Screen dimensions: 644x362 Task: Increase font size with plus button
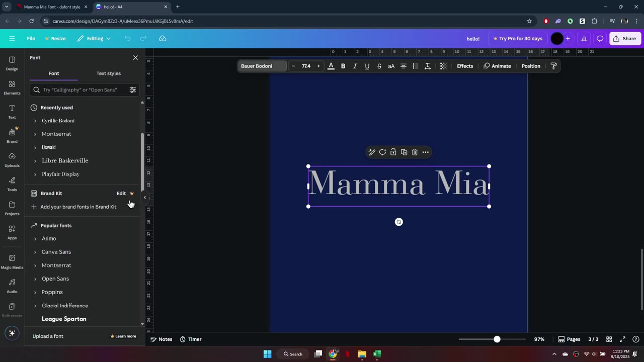click(318, 66)
